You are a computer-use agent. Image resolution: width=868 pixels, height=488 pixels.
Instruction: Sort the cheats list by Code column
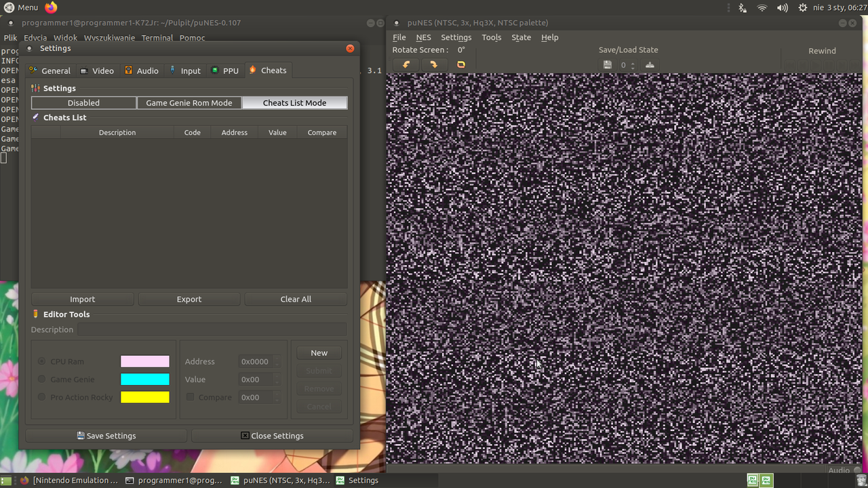coord(193,132)
